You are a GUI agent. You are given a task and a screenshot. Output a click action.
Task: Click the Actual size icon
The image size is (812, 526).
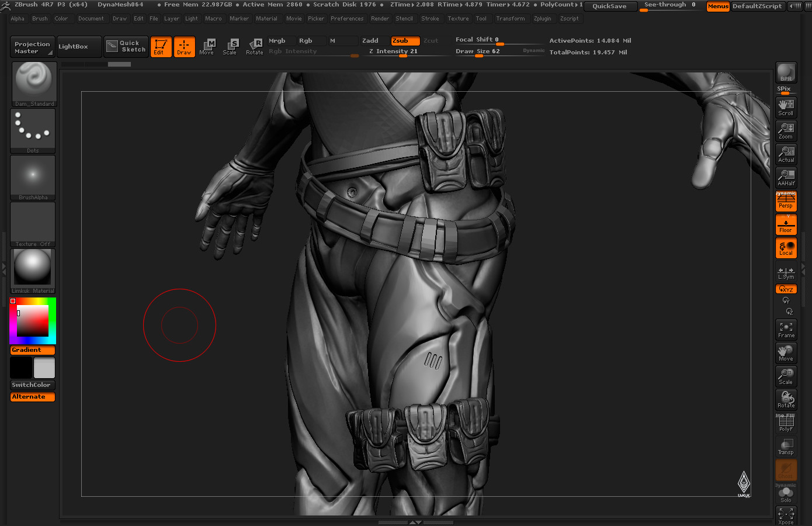coord(786,154)
